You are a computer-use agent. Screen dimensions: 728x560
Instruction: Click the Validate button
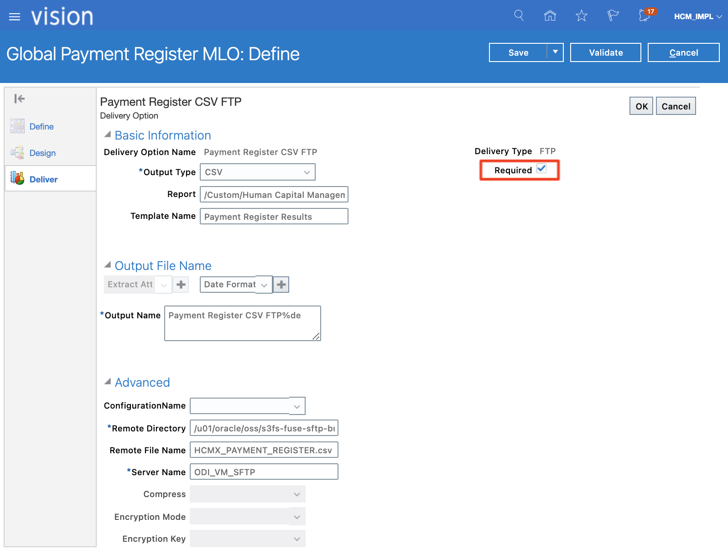tap(605, 52)
